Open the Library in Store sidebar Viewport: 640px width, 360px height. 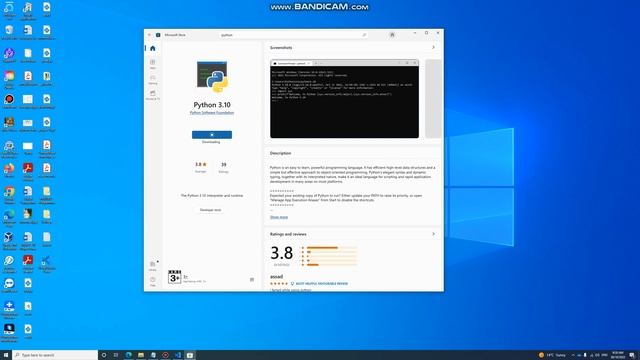[153, 266]
